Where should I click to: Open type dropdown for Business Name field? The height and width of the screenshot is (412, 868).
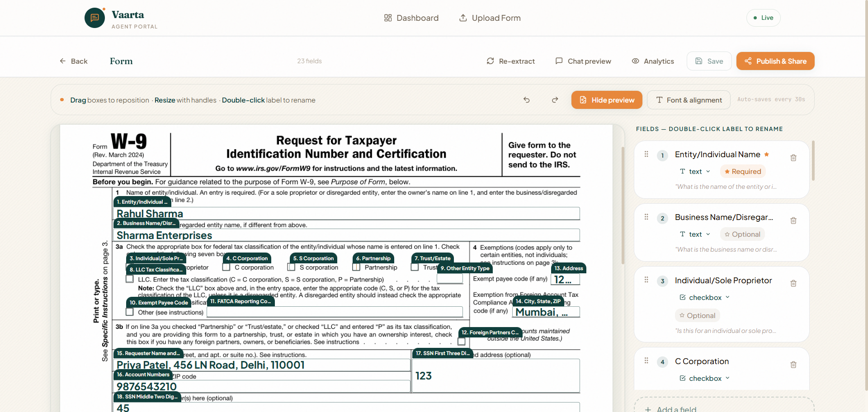(695, 234)
